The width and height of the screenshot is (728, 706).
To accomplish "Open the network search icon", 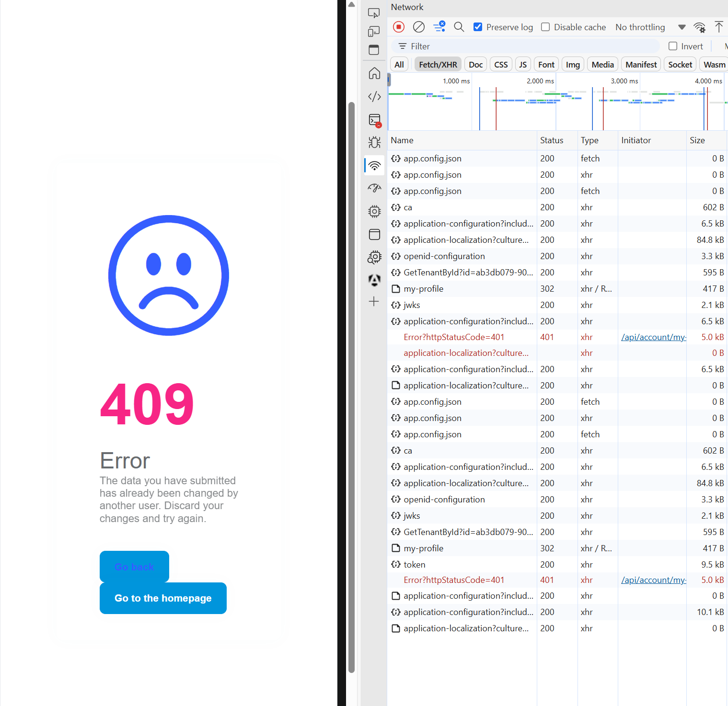I will pos(459,27).
